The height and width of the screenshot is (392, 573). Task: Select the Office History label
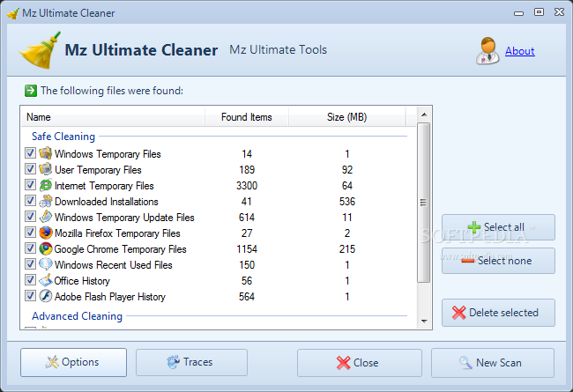(82, 281)
